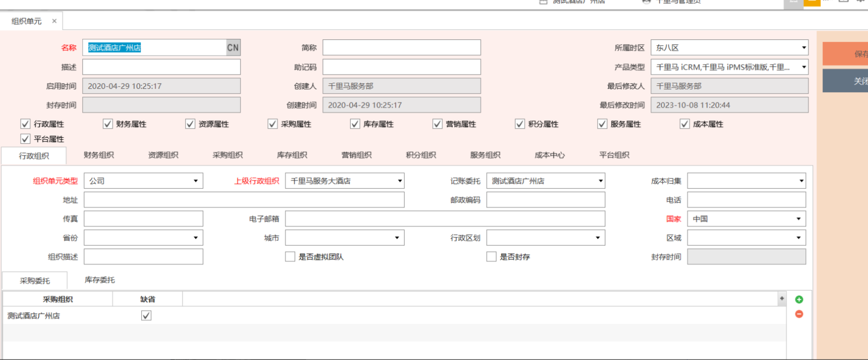
Task: Click the 地址 input field
Action: [x=244, y=200]
